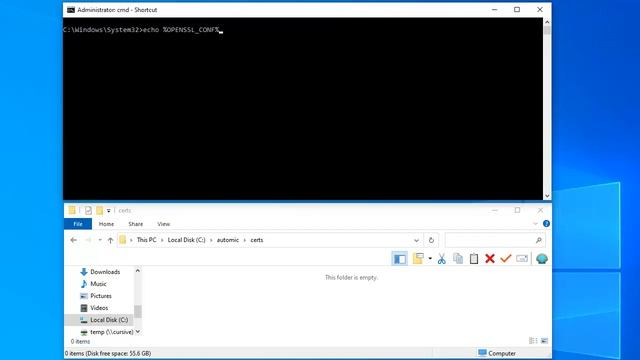The height and width of the screenshot is (360, 640).
Task: Click the Computer status bar entry
Action: (497, 353)
